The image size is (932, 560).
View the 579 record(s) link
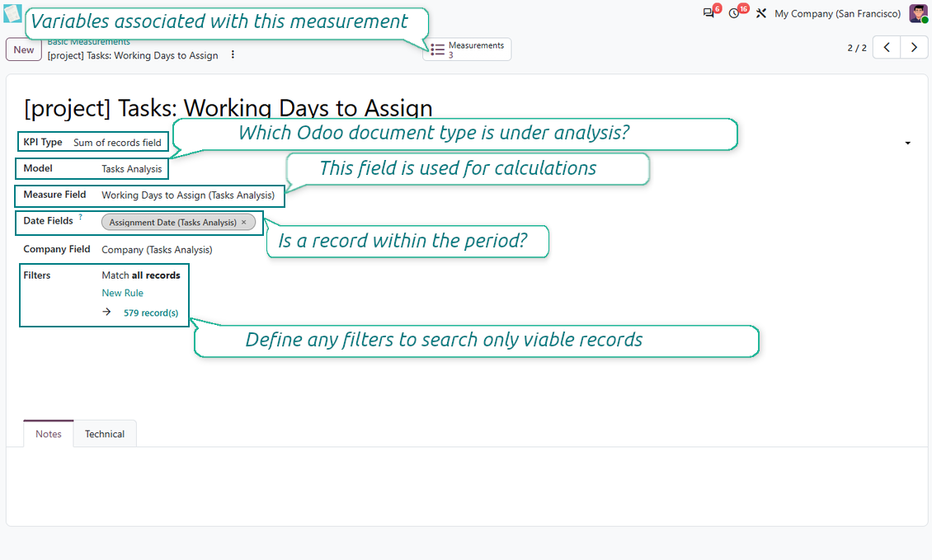[151, 313]
